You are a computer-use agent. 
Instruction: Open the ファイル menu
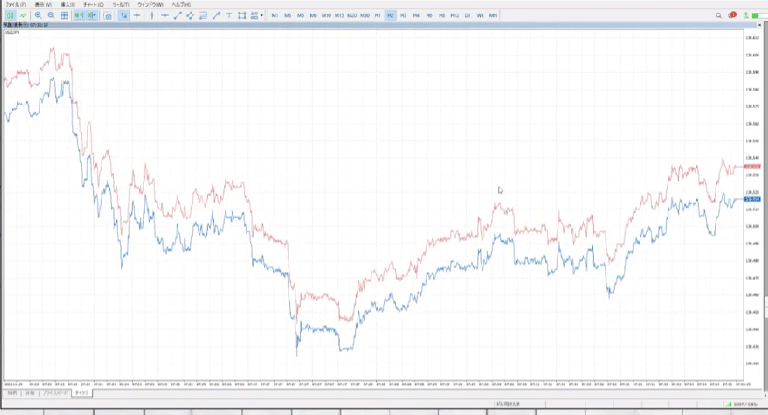pyautogui.click(x=16, y=4)
